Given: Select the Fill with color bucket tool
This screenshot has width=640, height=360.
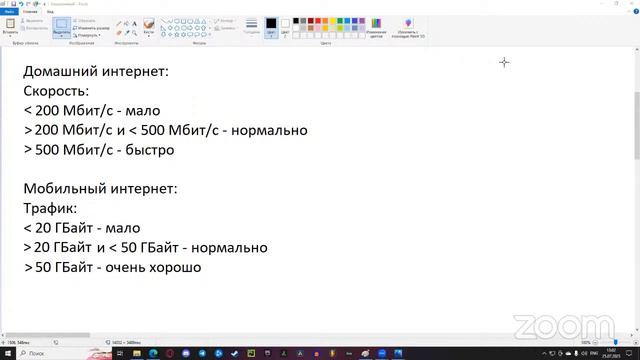Looking at the screenshot, I should 127,24.
